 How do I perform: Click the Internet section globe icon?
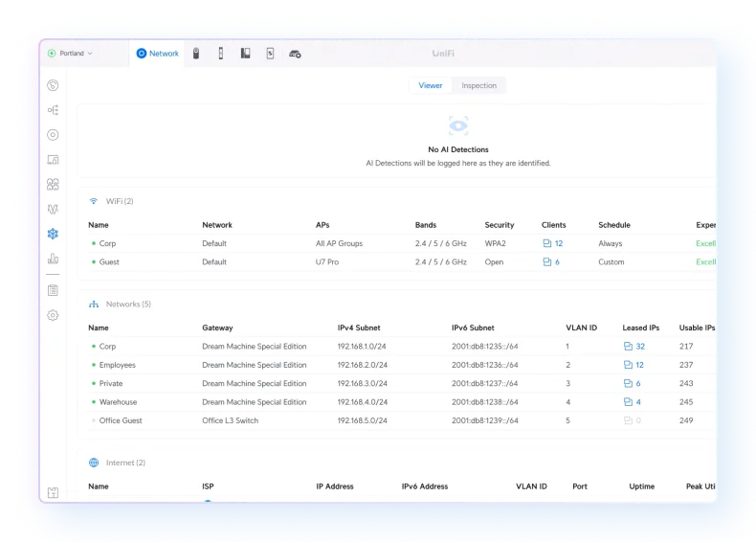(x=94, y=463)
